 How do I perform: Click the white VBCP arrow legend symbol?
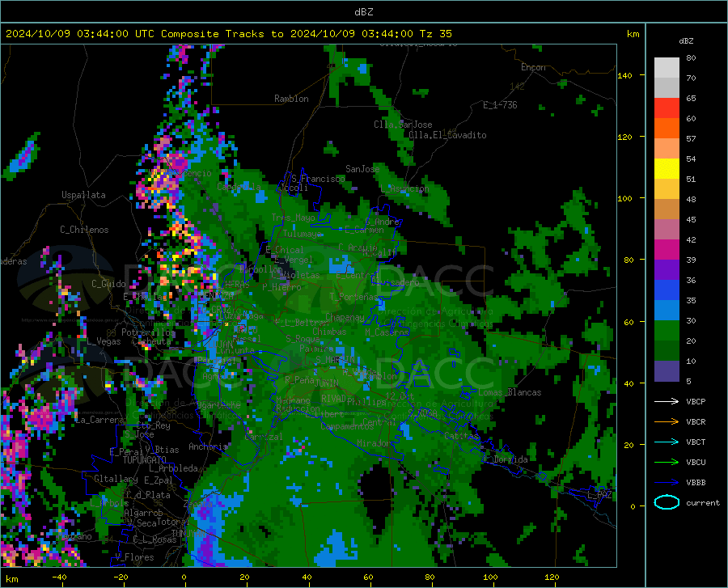pos(667,401)
